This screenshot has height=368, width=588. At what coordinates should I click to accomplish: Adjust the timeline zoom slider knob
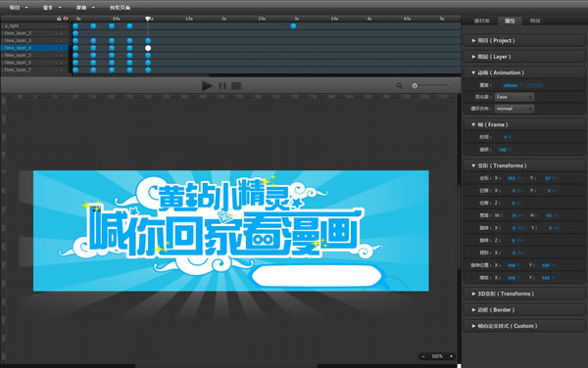coord(415,86)
